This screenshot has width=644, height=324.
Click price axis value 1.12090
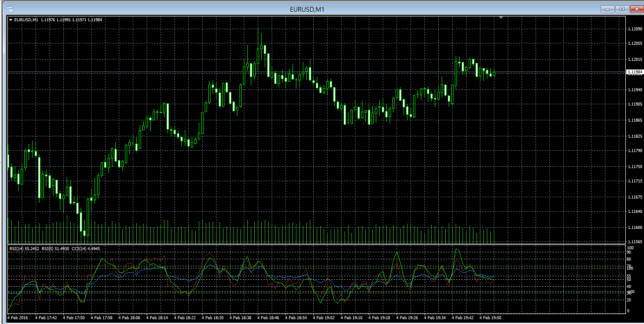tap(634, 29)
